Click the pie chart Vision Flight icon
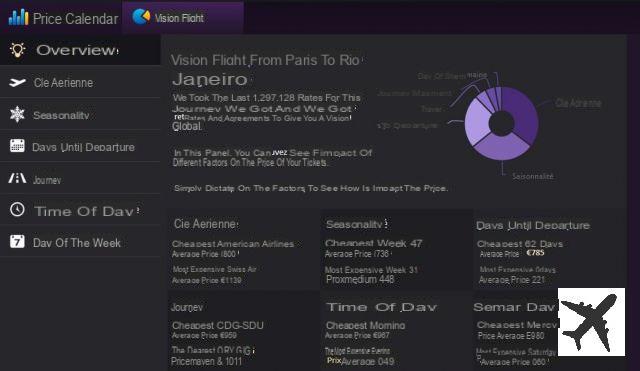 tap(141, 17)
